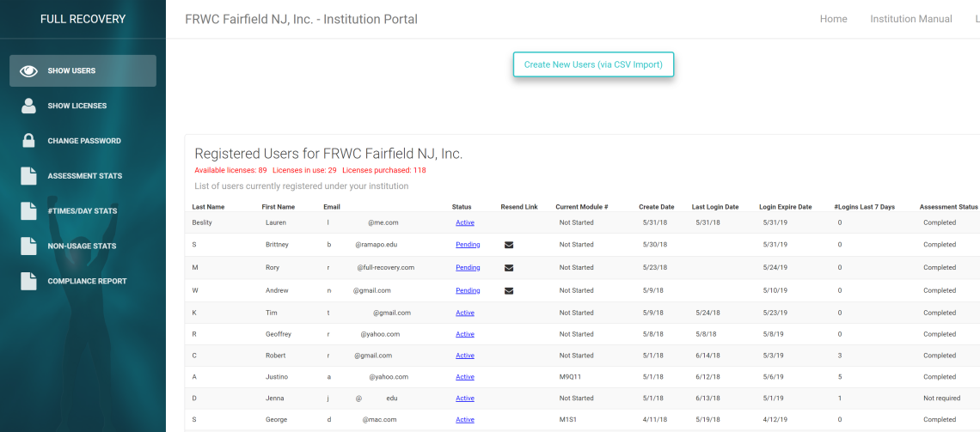
Task: Resend link envelope for Brittney
Action: pos(509,246)
